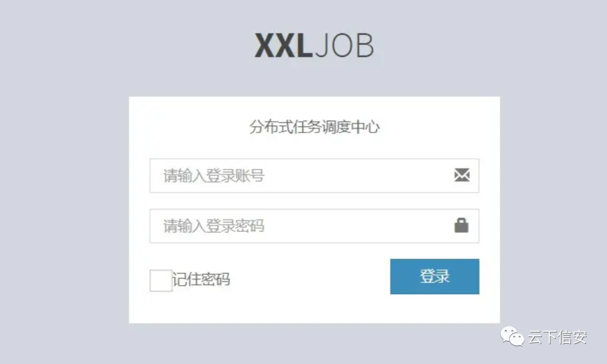607x364 pixels.
Task: Click the 云下信安 watermark text
Action: (x=558, y=337)
